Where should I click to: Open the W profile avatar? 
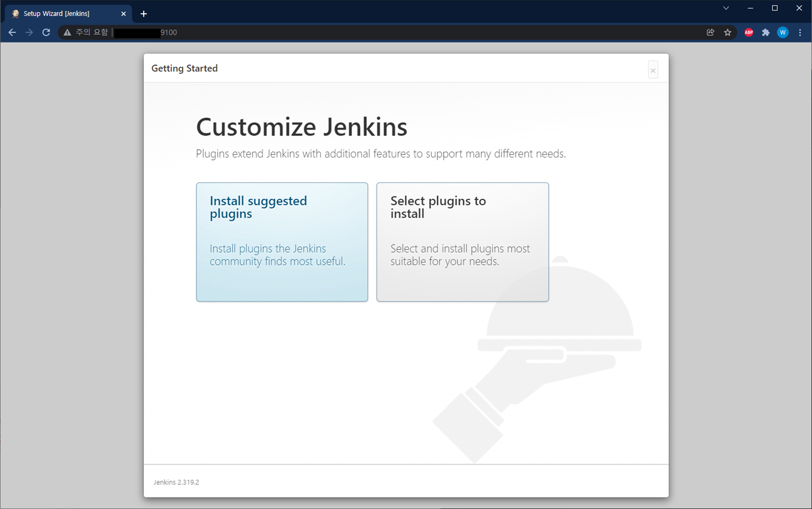pos(783,32)
